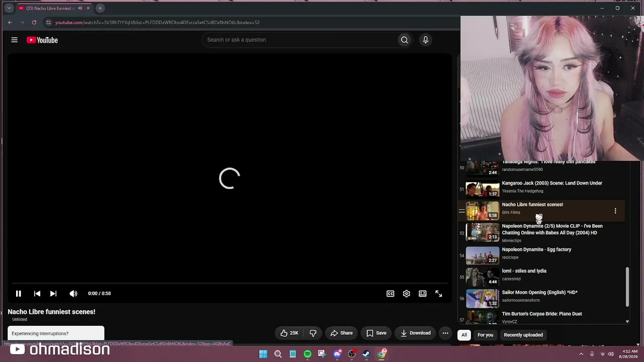644x362 pixels.
Task: Switch the player to theater mode
Action: point(423,294)
